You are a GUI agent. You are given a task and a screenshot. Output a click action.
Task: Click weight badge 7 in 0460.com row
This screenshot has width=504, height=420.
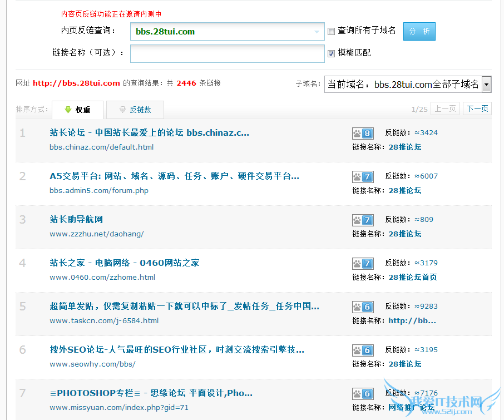(x=363, y=264)
